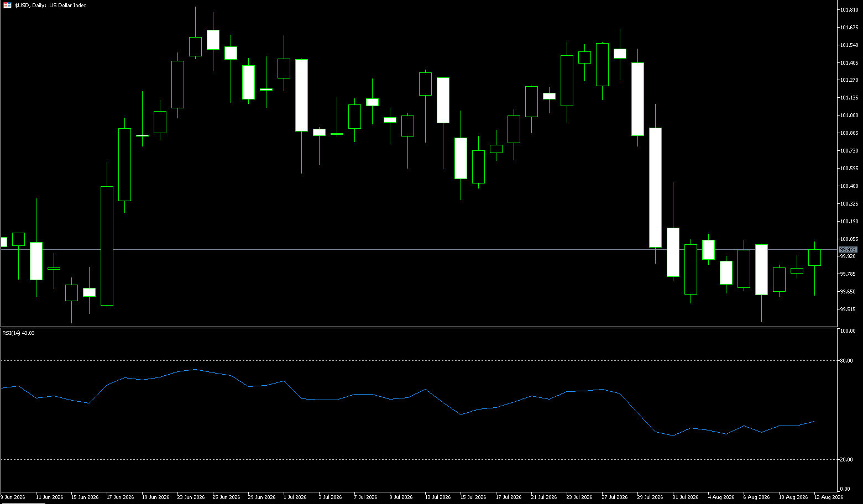Click the 99.515 price scale label

pos(848,309)
